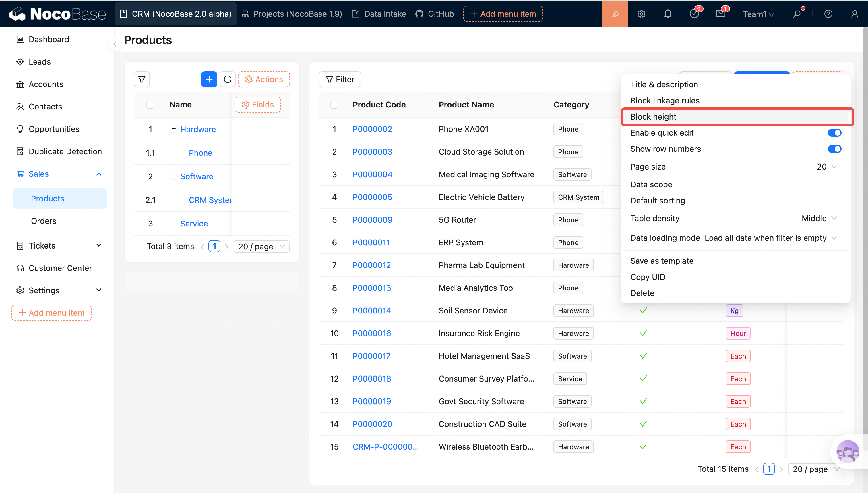Viewport: 868px width, 493px height.
Task: Collapse the sidebar with arrow handle
Action: [x=115, y=44]
